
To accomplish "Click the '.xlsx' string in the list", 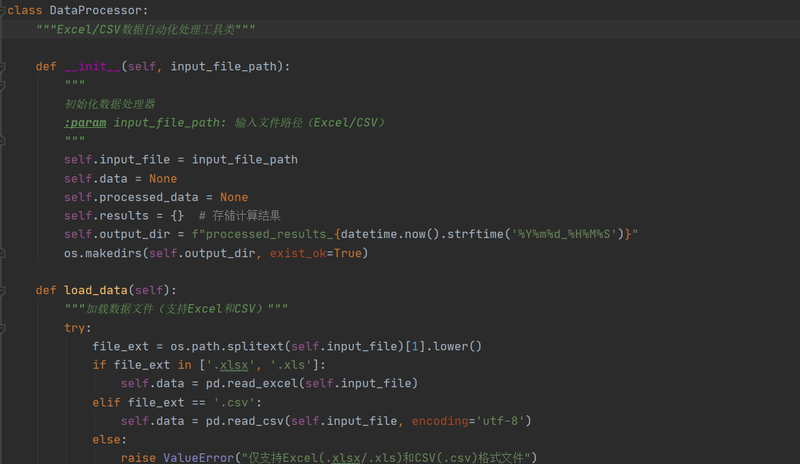I will (230, 365).
